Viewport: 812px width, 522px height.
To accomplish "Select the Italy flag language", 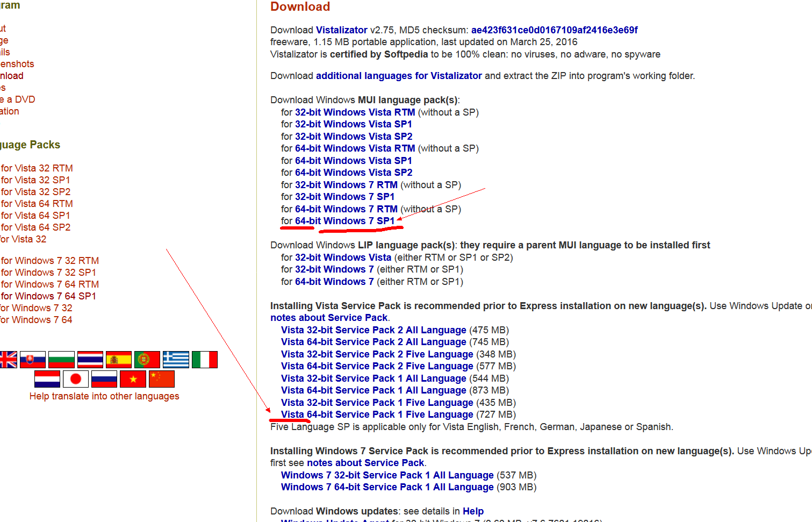I will click(x=205, y=360).
